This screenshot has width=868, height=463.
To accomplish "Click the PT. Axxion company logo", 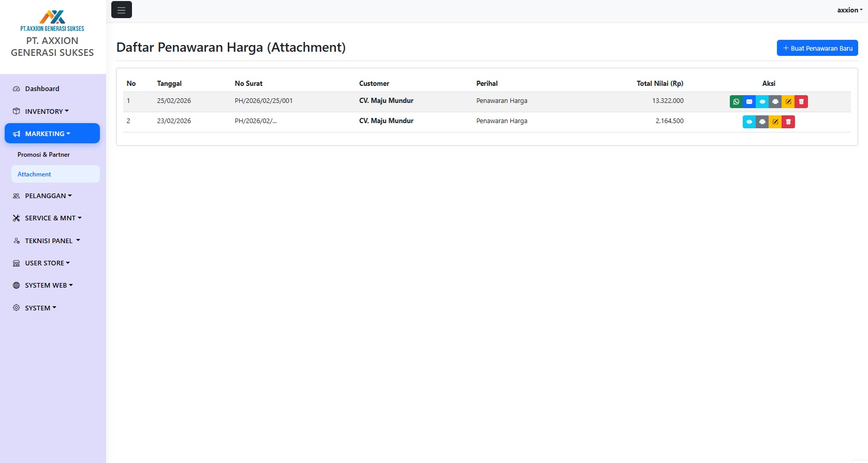I will [x=52, y=21].
